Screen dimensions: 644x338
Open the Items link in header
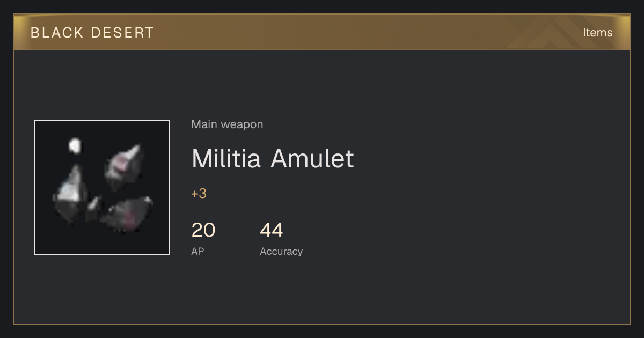[x=597, y=32]
